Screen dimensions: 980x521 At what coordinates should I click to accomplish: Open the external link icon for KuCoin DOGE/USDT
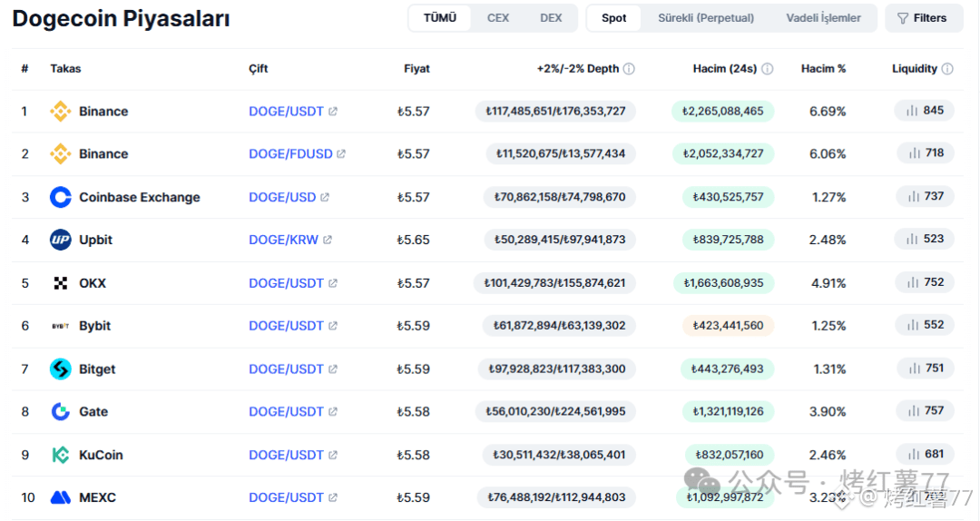[x=333, y=455]
